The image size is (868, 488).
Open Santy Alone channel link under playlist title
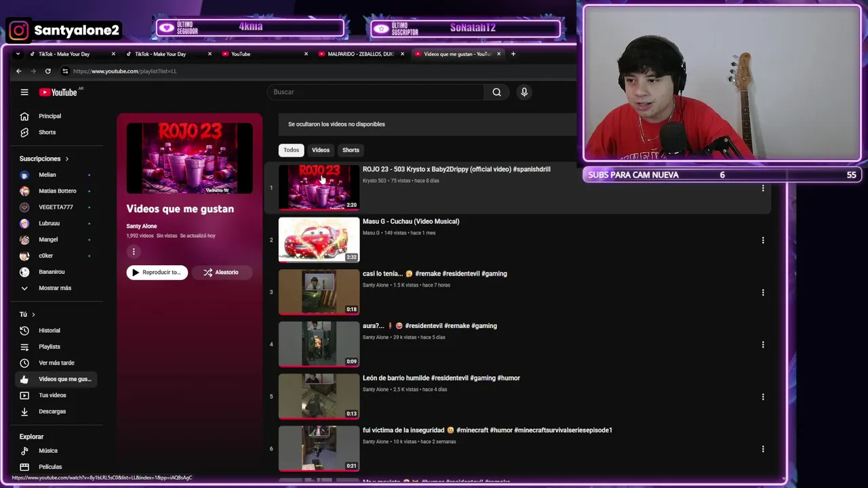[141, 226]
